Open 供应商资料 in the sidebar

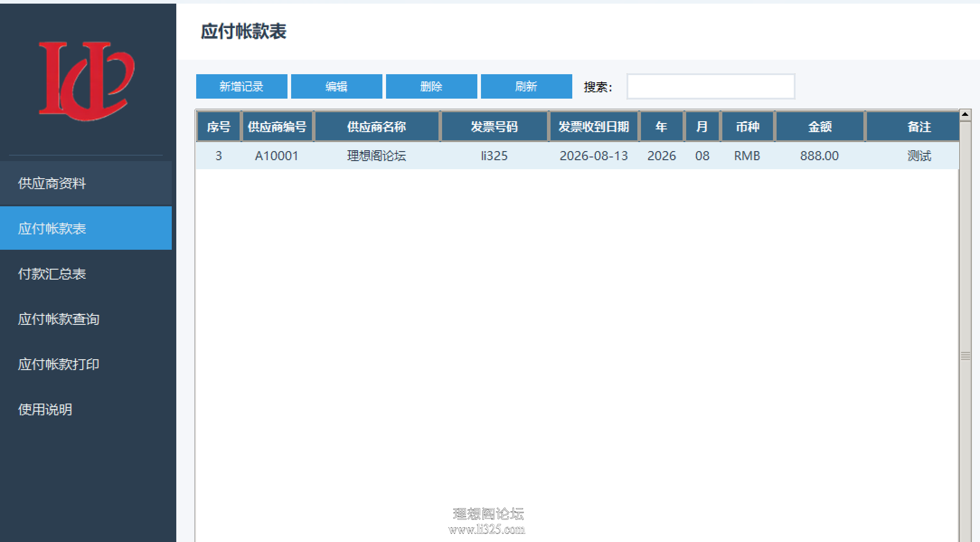86,183
